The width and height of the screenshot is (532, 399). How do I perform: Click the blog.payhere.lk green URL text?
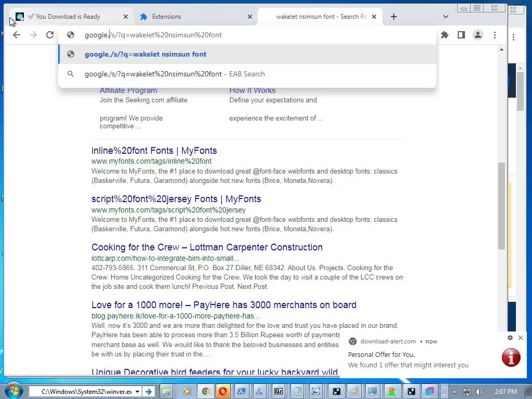[176, 316]
